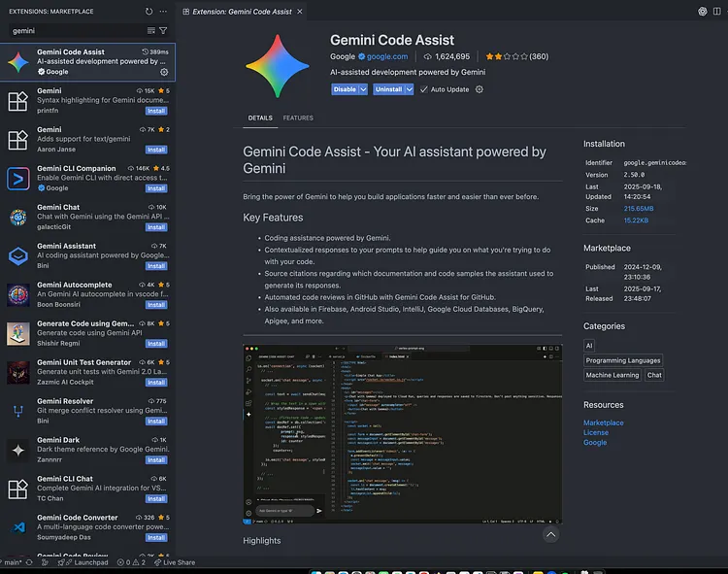Install Gemini CLI Companion
Image resolution: width=728 pixels, height=574 pixels.
tap(156, 188)
